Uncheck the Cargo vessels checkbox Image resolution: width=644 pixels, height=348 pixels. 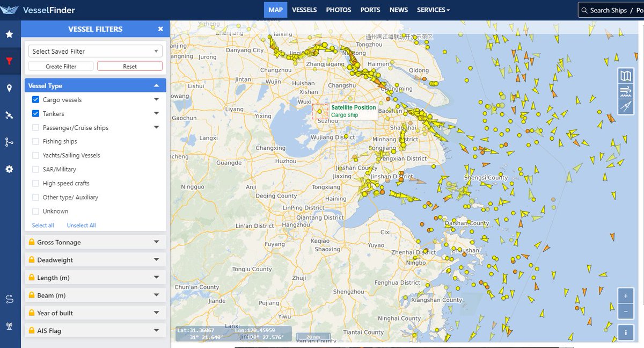tap(35, 100)
